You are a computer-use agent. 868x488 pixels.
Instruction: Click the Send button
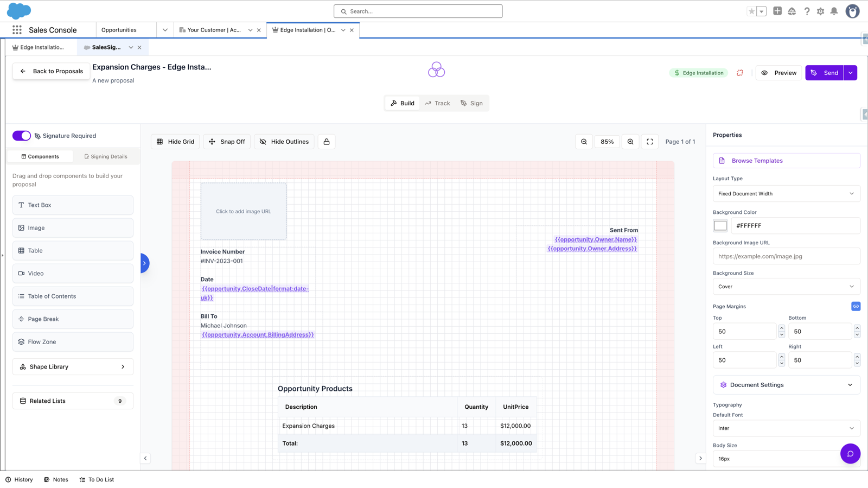point(824,73)
